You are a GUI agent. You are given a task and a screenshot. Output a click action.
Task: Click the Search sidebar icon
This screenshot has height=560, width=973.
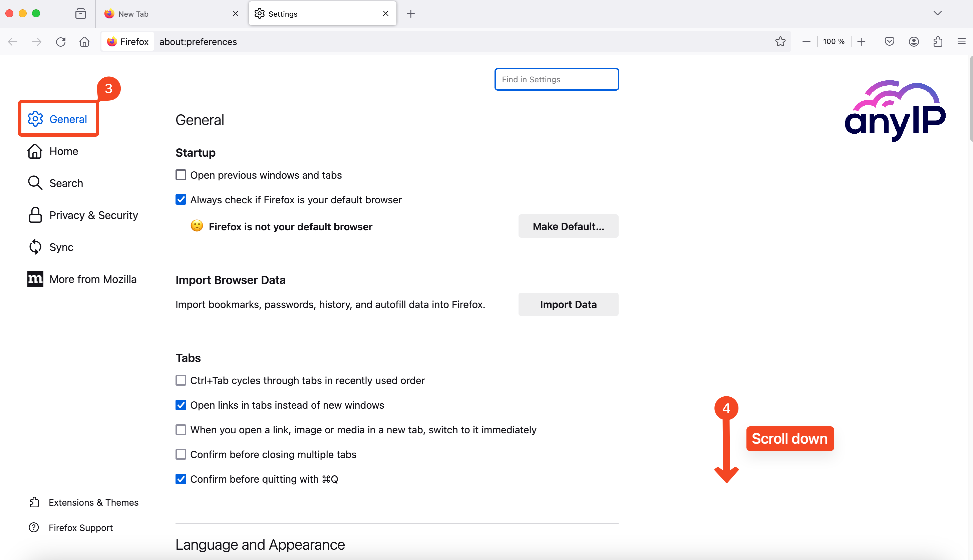[35, 183]
